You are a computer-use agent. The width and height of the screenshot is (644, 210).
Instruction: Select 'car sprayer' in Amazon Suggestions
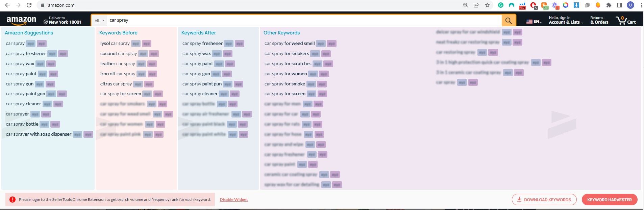tap(18, 114)
